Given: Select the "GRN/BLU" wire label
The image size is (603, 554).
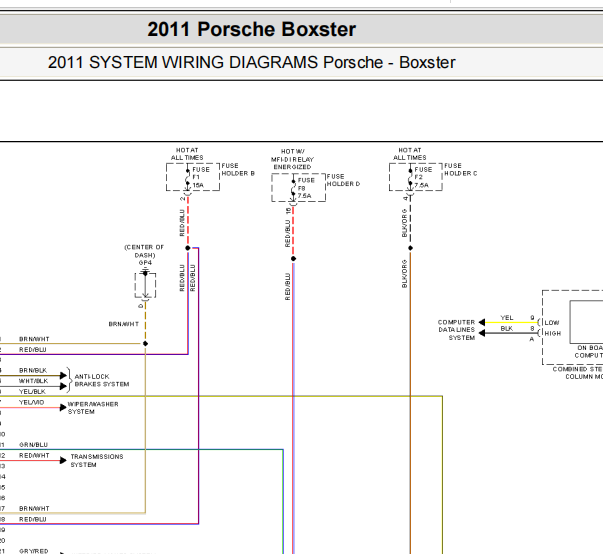Looking at the screenshot, I should click(33, 445).
